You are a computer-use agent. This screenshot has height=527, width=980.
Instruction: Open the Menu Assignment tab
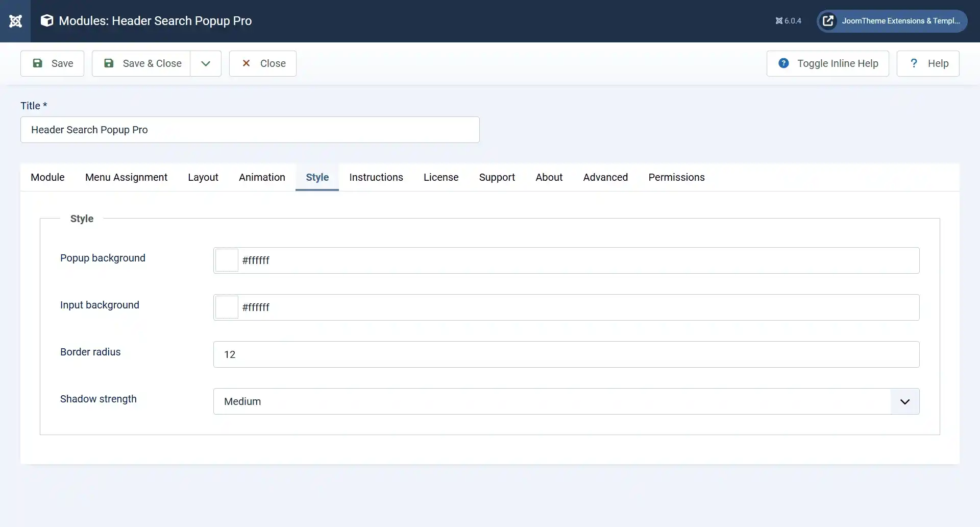point(126,177)
